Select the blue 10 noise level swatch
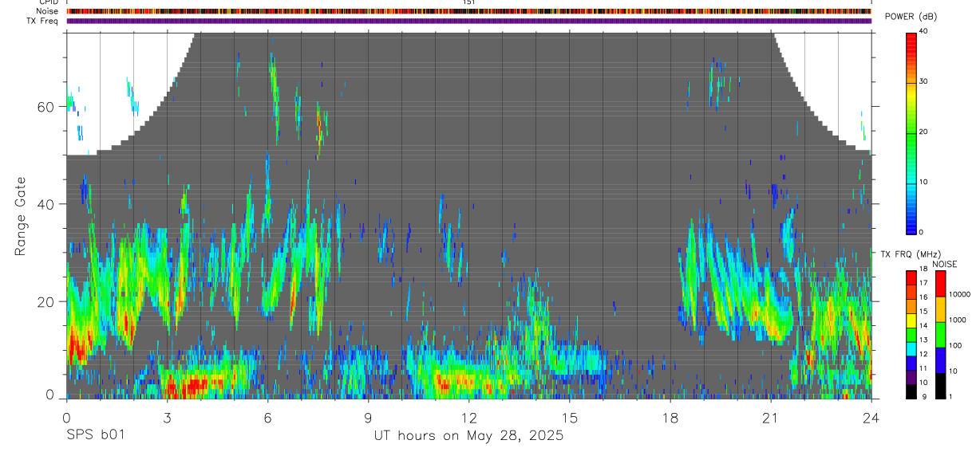The height and width of the screenshot is (452, 980). coord(941,360)
